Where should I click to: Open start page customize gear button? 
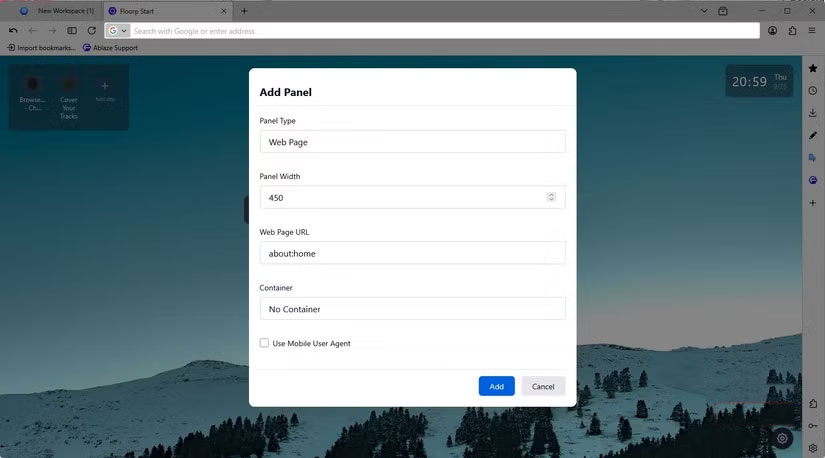(782, 438)
